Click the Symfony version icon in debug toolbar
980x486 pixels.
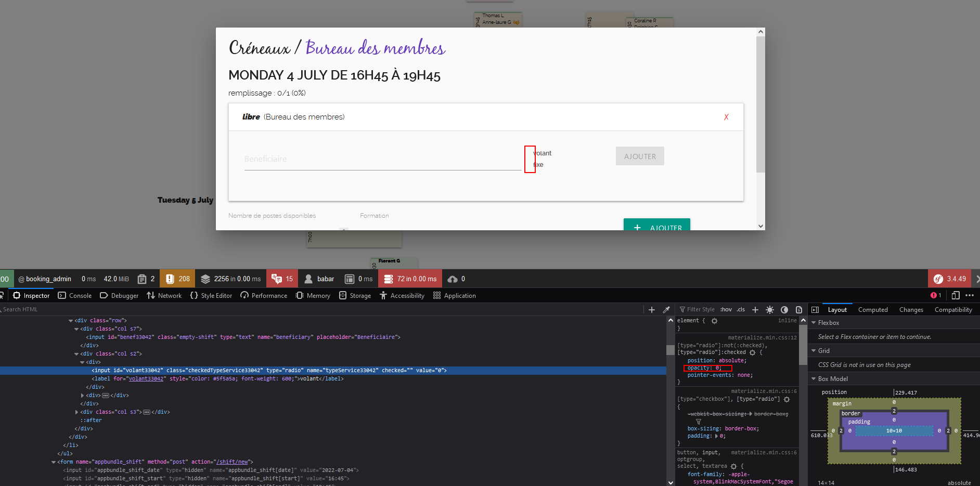(938, 279)
